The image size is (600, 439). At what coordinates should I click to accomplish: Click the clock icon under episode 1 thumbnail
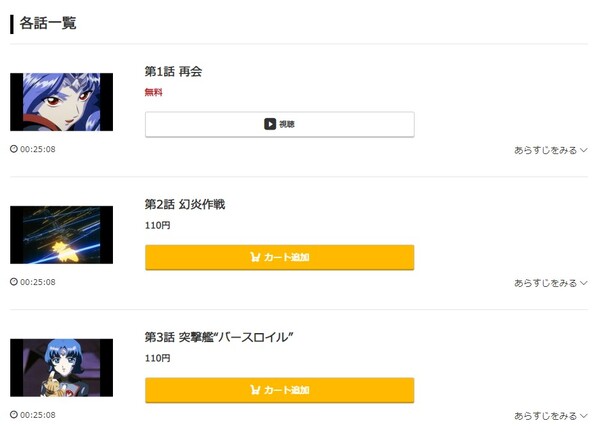tap(14, 149)
